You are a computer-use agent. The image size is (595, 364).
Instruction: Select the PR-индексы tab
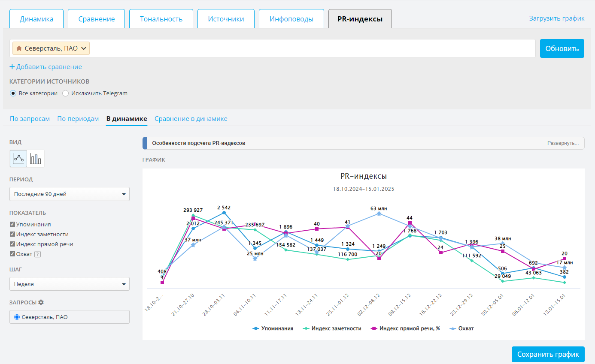click(x=360, y=19)
